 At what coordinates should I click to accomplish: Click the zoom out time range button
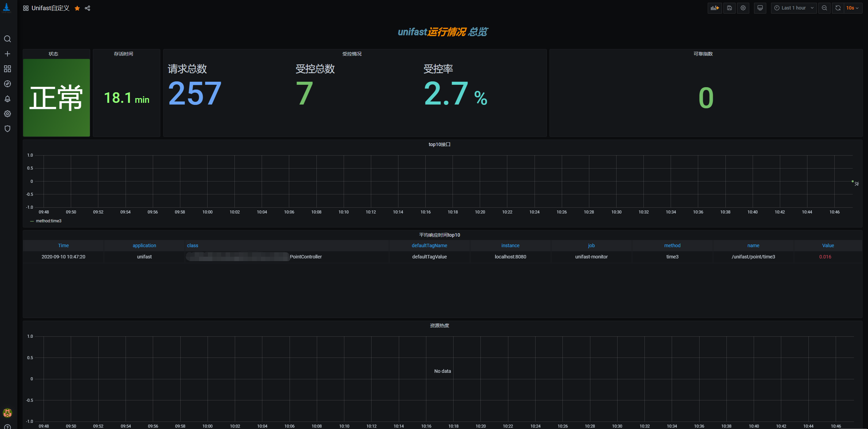coord(824,8)
